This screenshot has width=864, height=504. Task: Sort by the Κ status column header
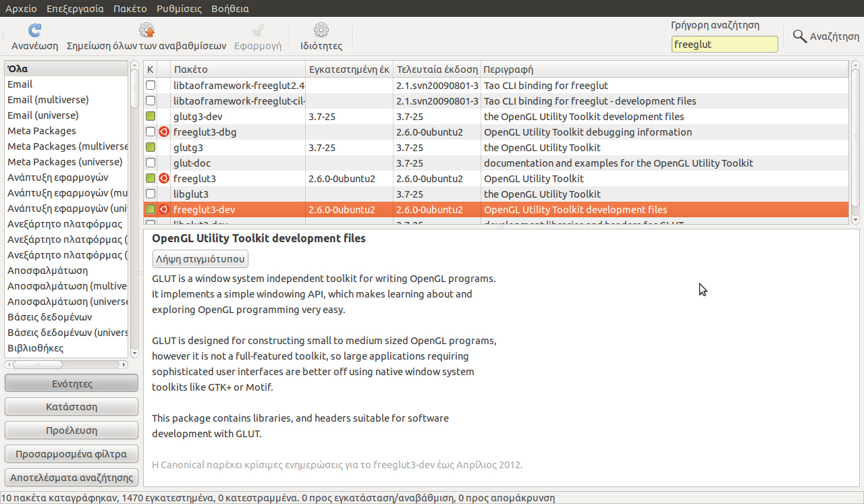pyautogui.click(x=151, y=69)
